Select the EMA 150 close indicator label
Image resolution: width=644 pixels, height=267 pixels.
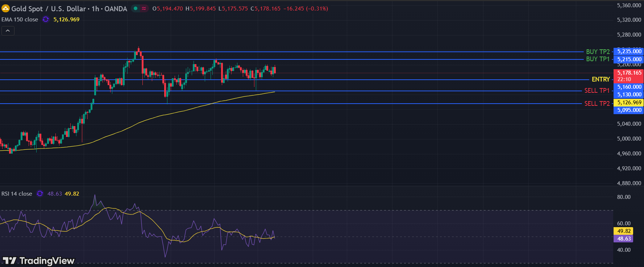[20, 20]
